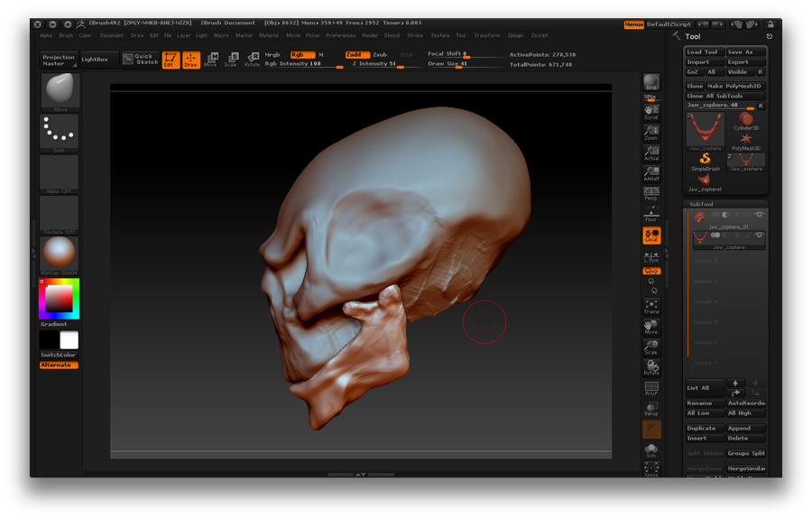Open the Dots stroke selector
The width and height of the screenshot is (812, 519).
pyautogui.click(x=60, y=133)
